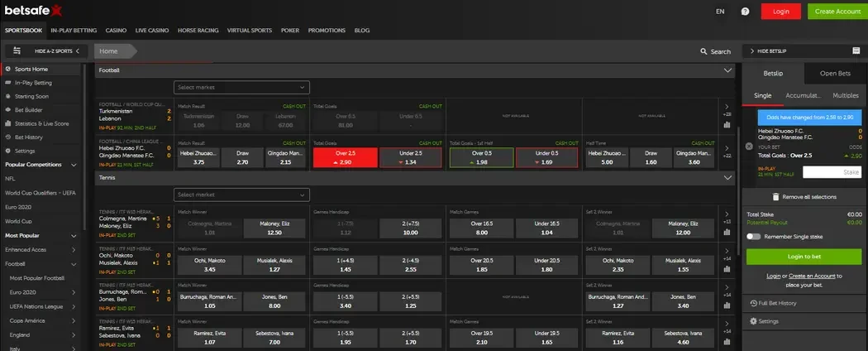Collapse the Football section chevron
This screenshot has width=868, height=351.
[x=727, y=70]
